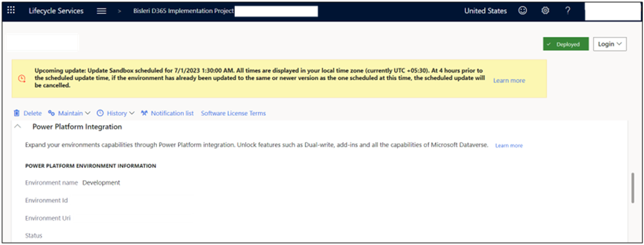644x245 pixels.
Task: Select the Development environment name value
Action: click(101, 183)
